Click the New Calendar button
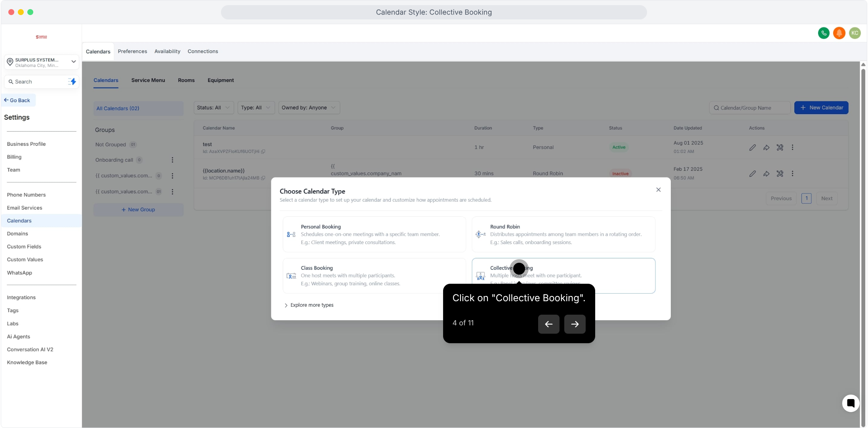Image resolution: width=868 pixels, height=428 pixels. click(821, 108)
